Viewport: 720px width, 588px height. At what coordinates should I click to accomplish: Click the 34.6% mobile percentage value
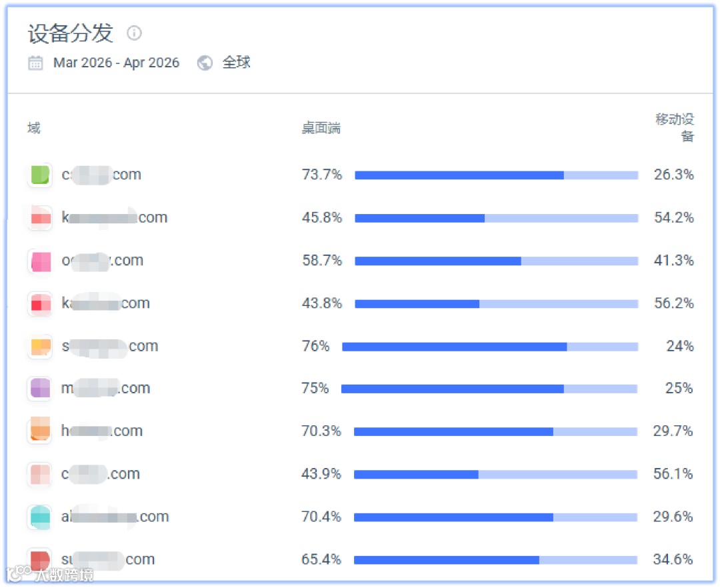[673, 559]
